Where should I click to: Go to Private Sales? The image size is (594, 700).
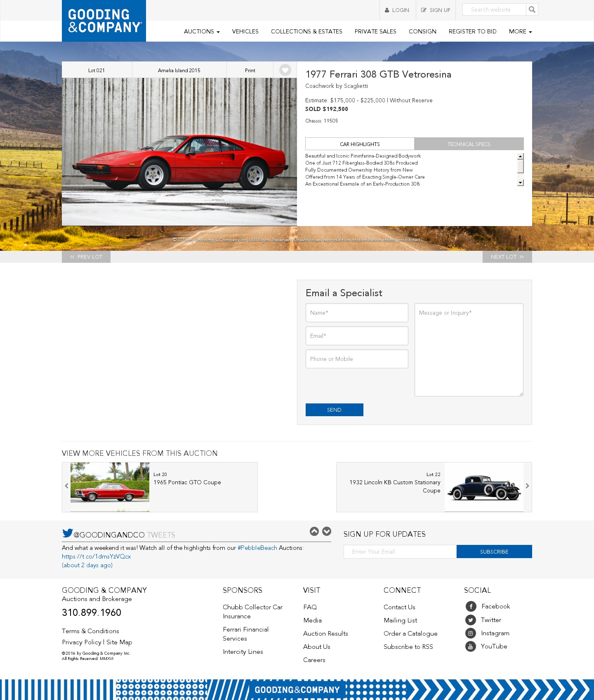[375, 31]
